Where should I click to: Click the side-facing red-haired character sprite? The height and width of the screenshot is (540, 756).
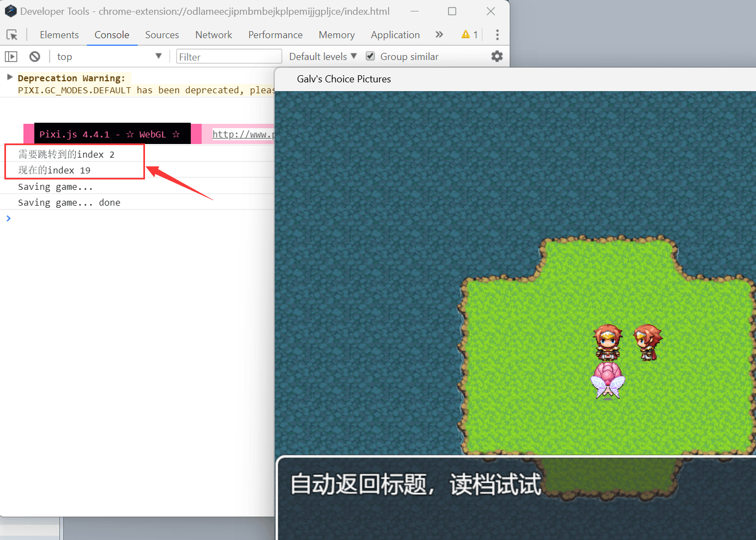point(648,343)
